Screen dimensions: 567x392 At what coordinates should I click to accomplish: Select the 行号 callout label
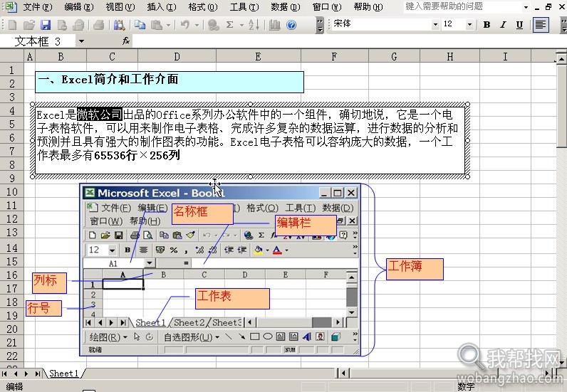tap(43, 308)
